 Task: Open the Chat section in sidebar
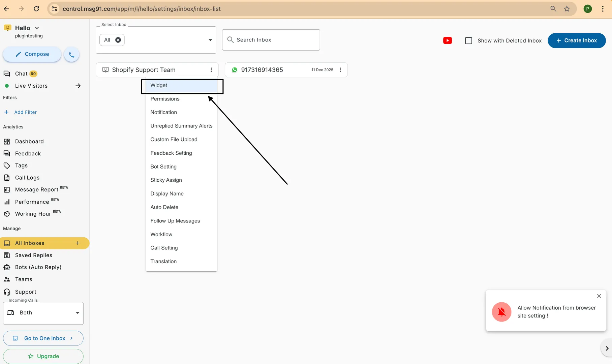(21, 73)
